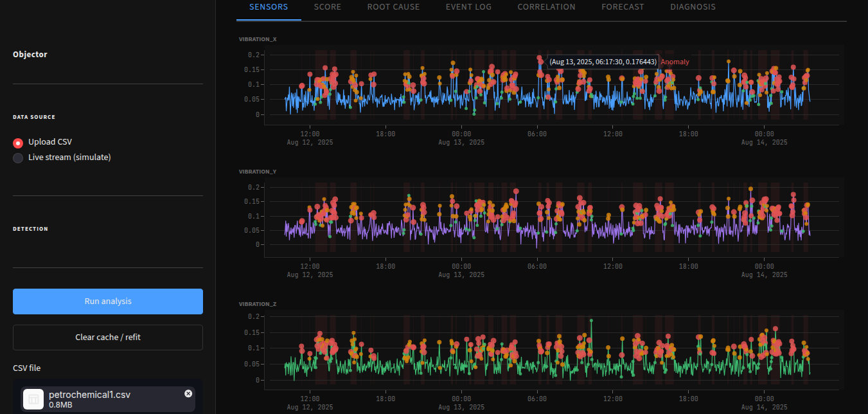Remove the petrochemical1.csv uploaded file
Image resolution: width=868 pixels, height=414 pixels.
click(x=188, y=393)
